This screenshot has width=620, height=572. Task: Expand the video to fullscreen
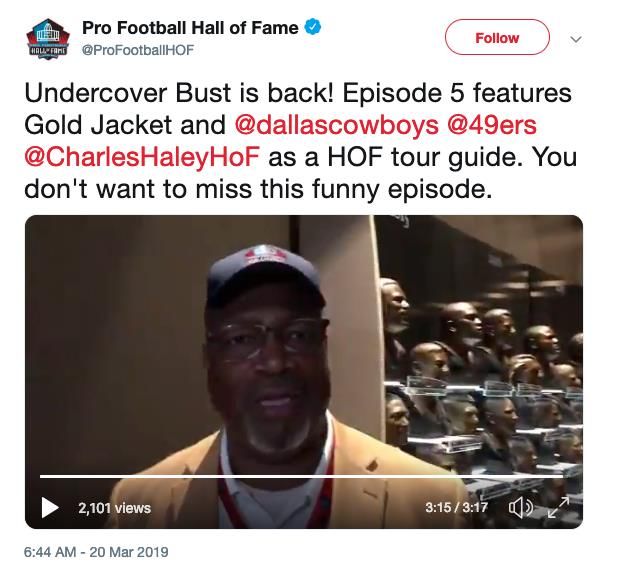point(559,507)
